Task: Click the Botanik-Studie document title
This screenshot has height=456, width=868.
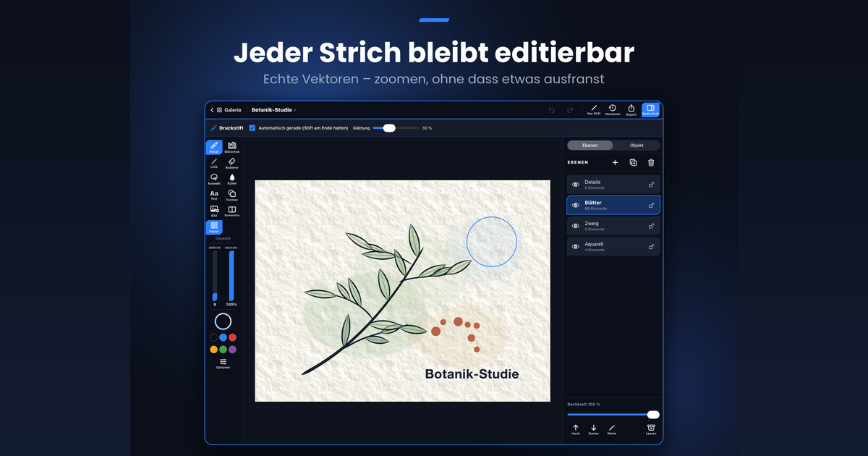Action: pos(271,110)
